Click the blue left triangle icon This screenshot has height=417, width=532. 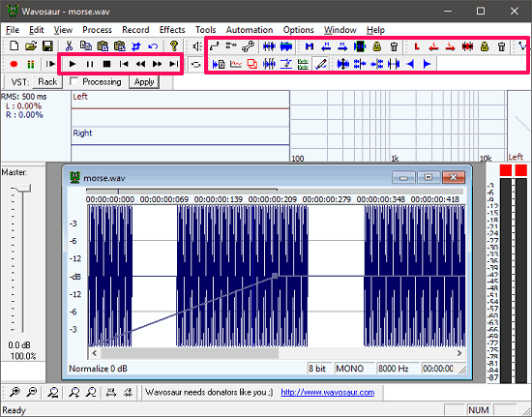tap(410, 64)
